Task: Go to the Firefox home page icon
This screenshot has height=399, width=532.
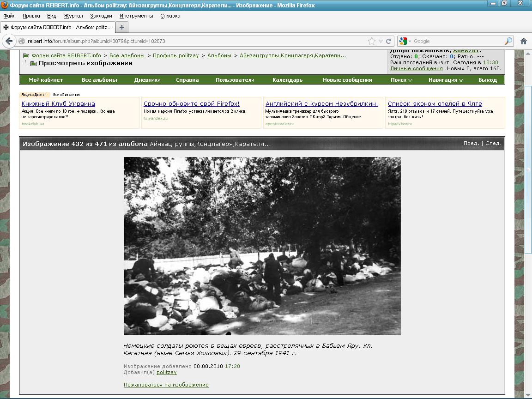Action: 524,41
